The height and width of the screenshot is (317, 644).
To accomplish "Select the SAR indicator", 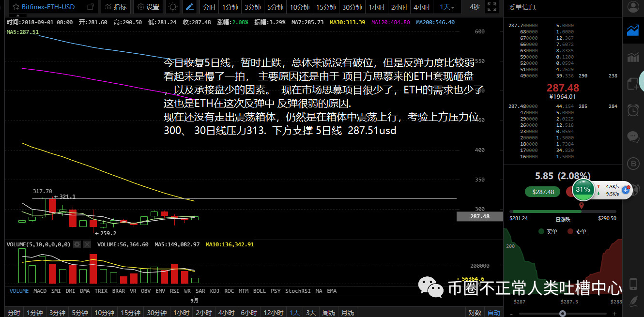I will click(200, 291).
